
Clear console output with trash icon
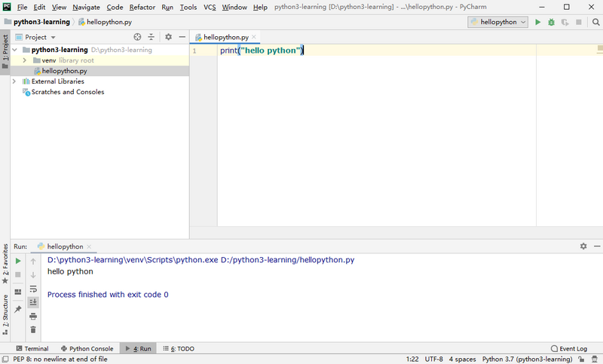(x=33, y=330)
